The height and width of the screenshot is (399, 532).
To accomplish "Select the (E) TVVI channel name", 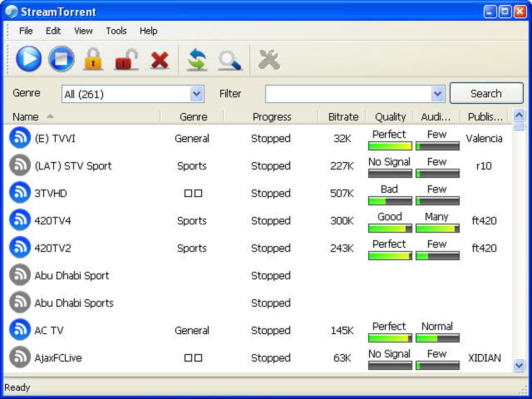I will (55, 138).
